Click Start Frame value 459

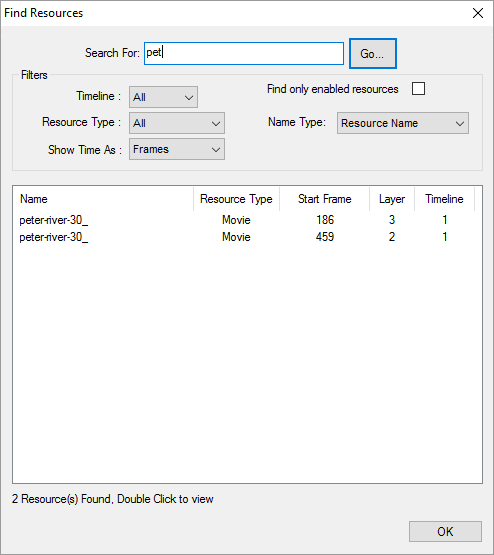[324, 237]
